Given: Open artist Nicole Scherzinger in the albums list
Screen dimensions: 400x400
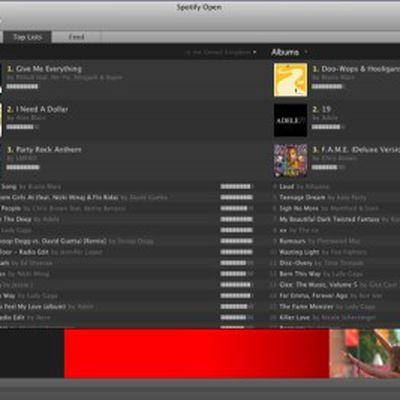Looking at the screenshot, I should click(347, 318).
